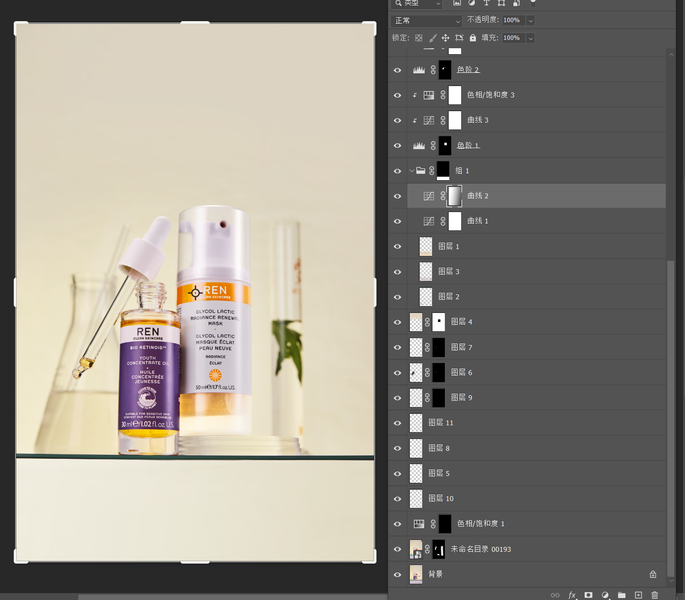Click levels icon of 色阶 1

coord(419,146)
